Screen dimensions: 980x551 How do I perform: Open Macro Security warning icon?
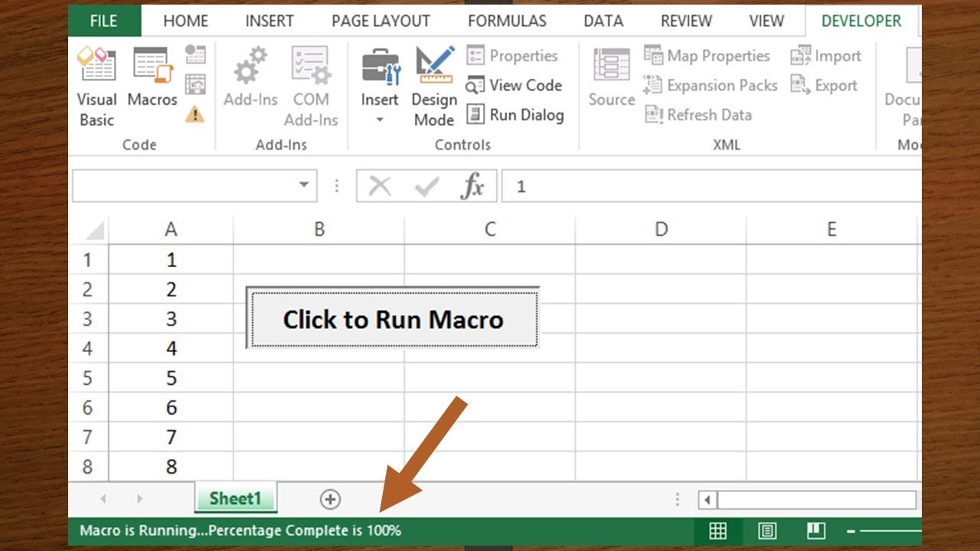pyautogui.click(x=195, y=114)
